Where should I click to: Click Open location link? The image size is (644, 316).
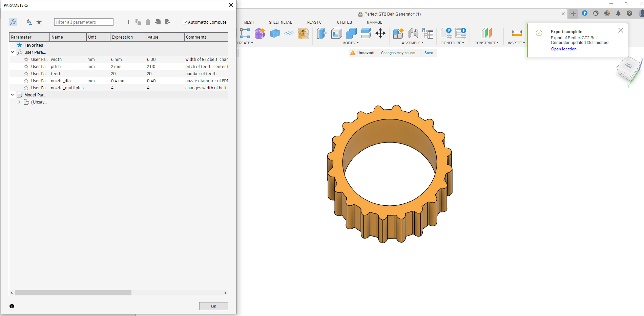pyautogui.click(x=564, y=49)
